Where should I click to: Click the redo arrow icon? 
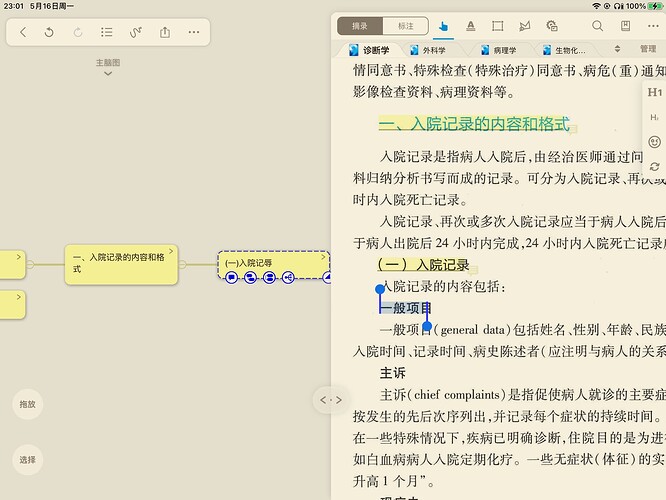coord(78,32)
